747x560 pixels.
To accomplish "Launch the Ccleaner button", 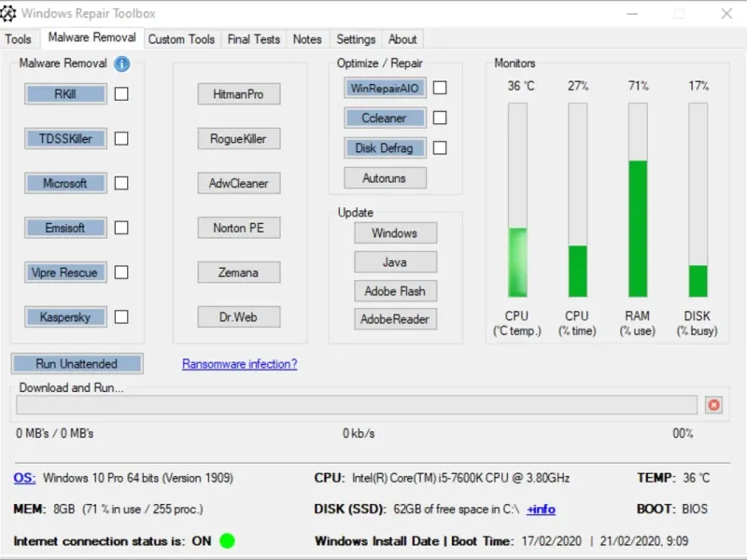I will pos(385,118).
